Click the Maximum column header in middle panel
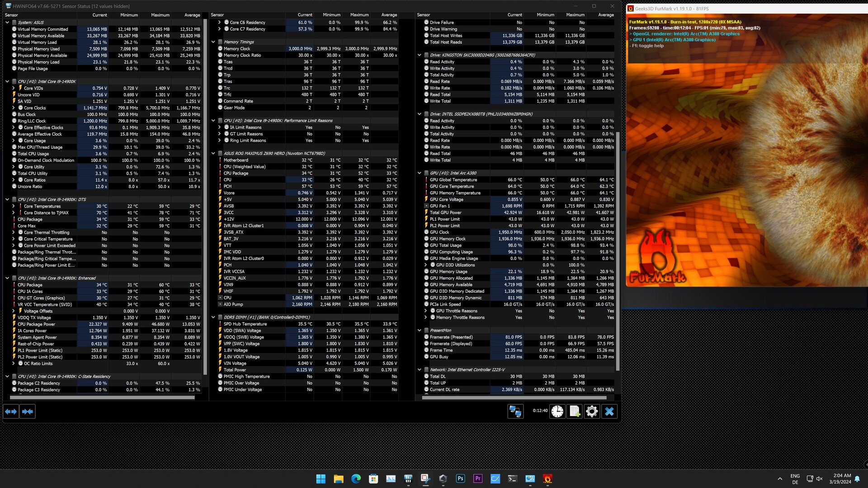 click(359, 15)
